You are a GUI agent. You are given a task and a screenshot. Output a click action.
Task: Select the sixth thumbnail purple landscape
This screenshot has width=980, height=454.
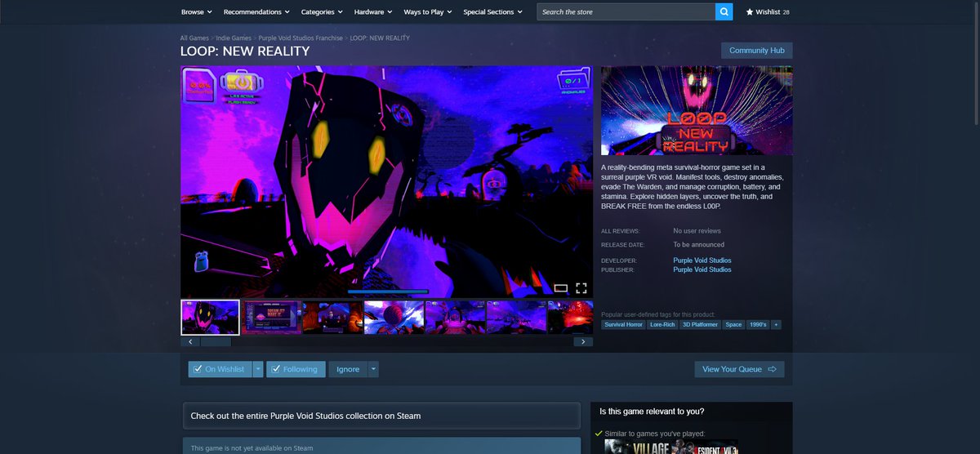pos(516,318)
